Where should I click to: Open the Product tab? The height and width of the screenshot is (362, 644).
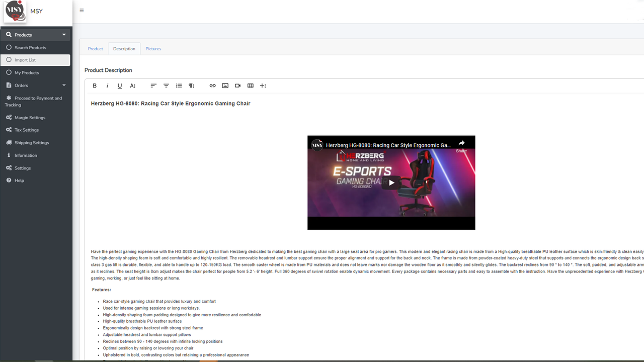pos(95,48)
